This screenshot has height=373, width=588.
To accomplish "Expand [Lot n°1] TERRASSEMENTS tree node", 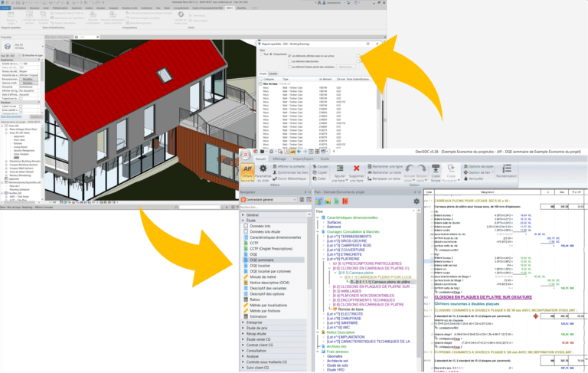I will coord(324,237).
